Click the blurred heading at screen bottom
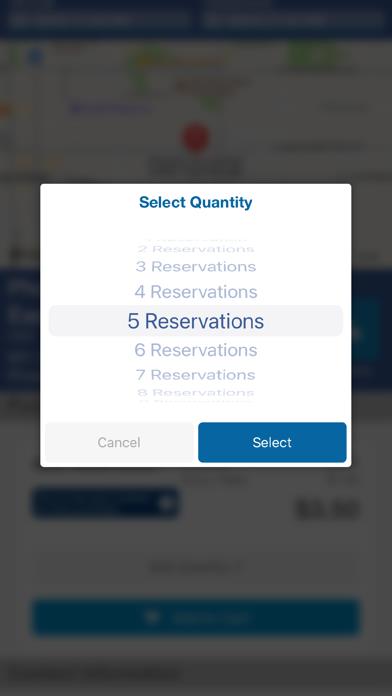392x696 pixels. 94,673
